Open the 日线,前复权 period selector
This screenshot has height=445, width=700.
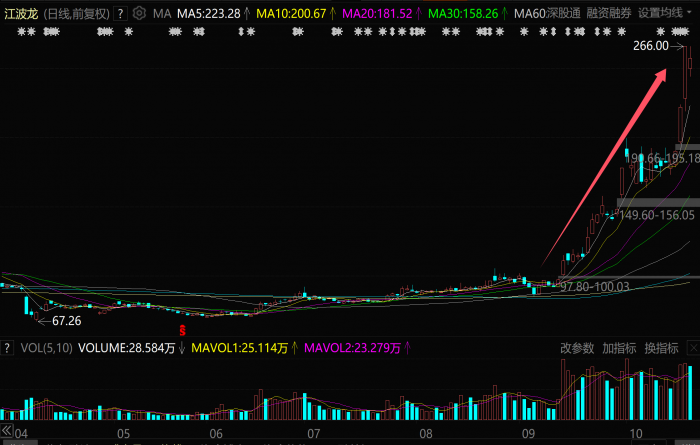(76, 14)
